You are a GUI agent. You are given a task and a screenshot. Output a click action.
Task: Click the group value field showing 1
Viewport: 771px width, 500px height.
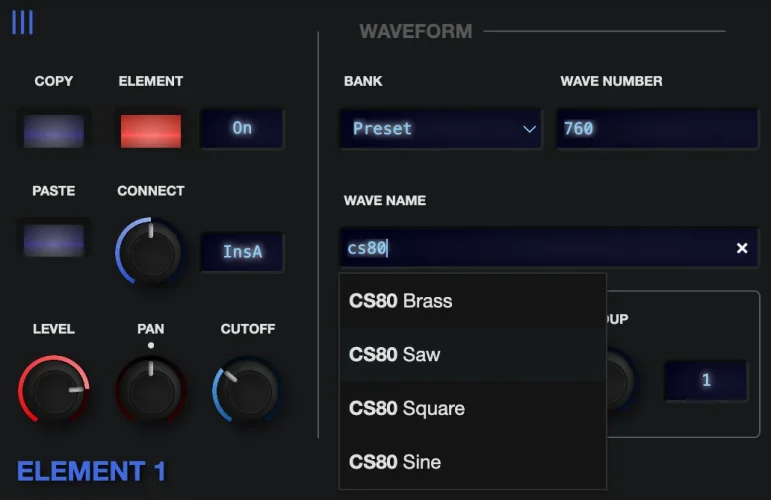706,380
